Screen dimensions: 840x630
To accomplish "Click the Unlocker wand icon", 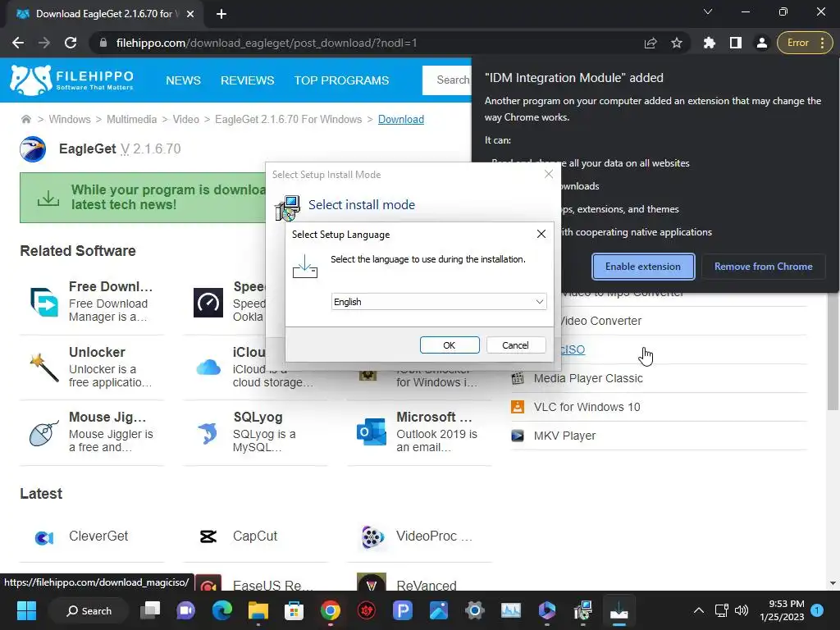I will pyautogui.click(x=44, y=367).
